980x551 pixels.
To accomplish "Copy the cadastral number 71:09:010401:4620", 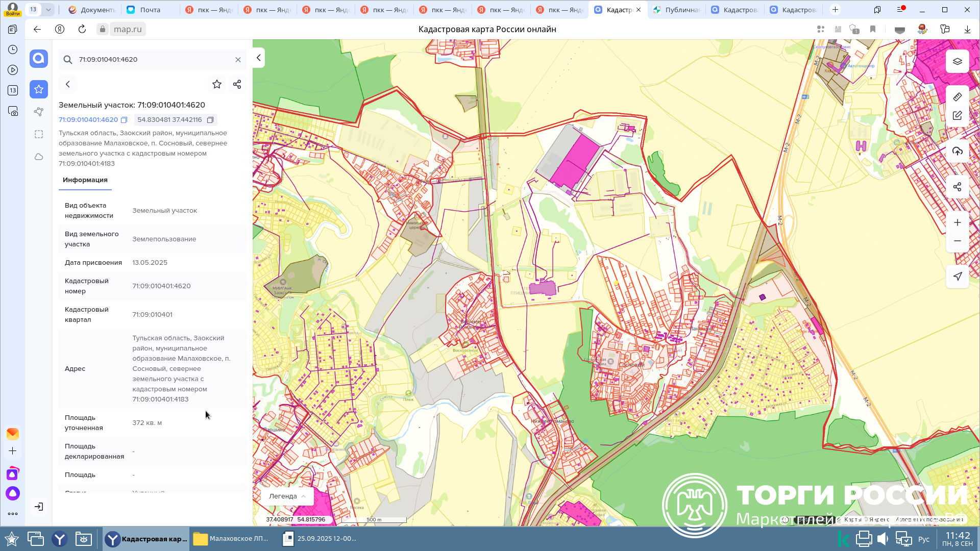I will (x=124, y=120).
